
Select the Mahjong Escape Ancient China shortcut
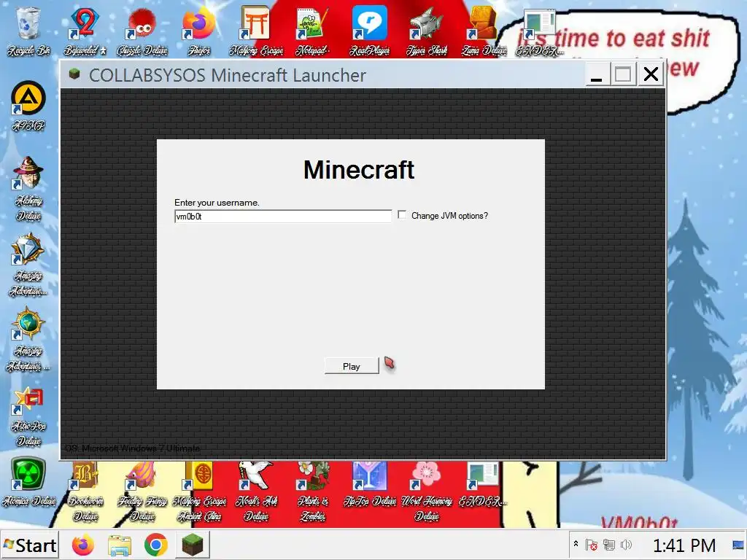[x=199, y=491]
